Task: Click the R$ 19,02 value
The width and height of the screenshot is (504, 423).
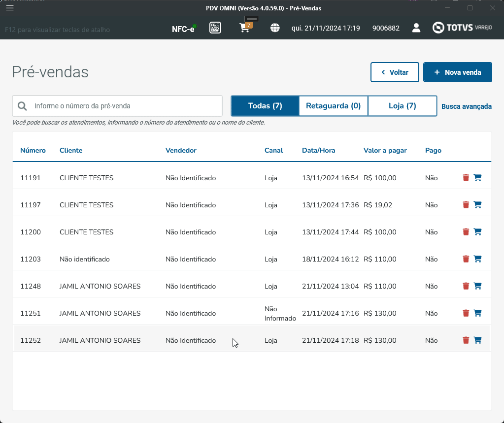Action: pos(378,205)
